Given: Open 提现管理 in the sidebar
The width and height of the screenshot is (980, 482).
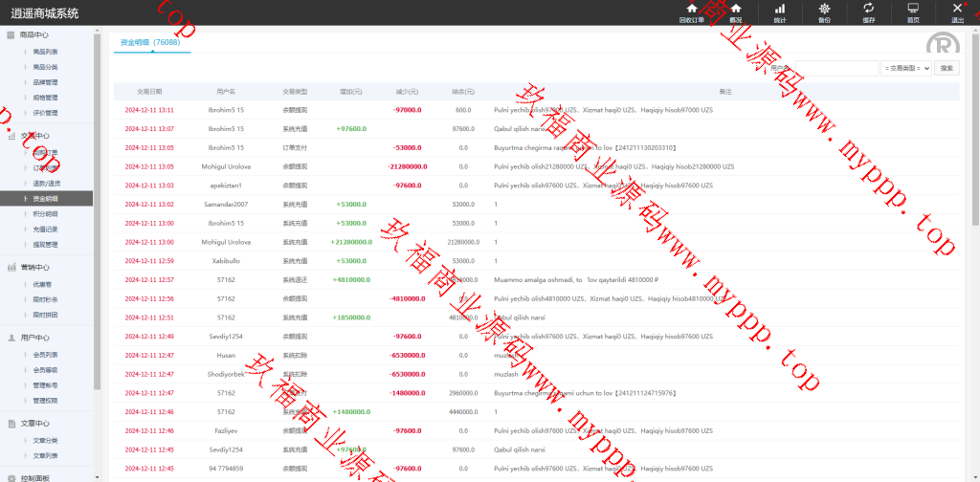Looking at the screenshot, I should pyautogui.click(x=46, y=245).
